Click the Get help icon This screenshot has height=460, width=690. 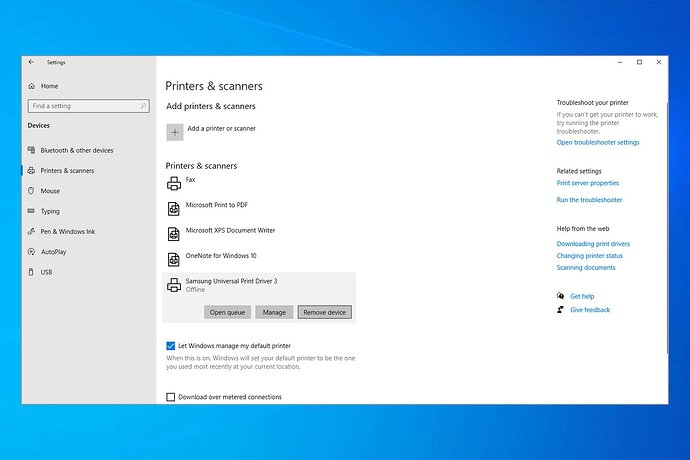[x=560, y=296]
